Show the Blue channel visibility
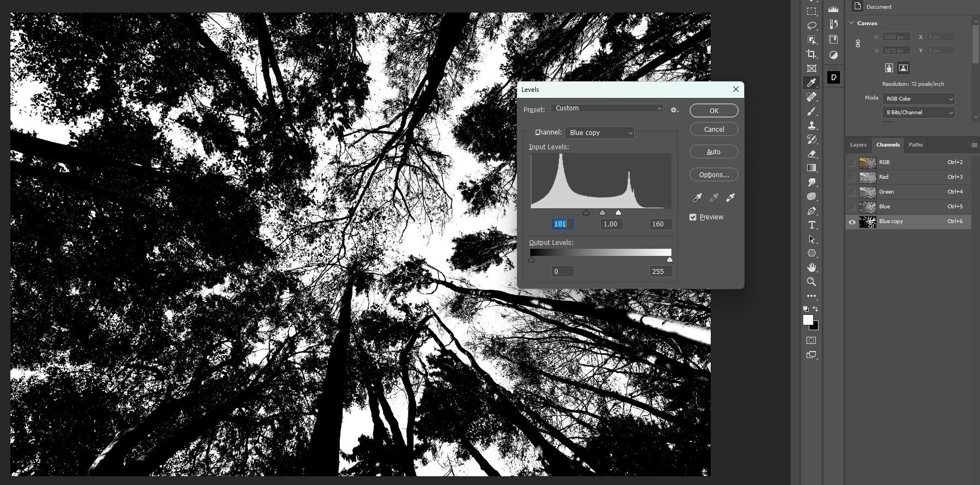980x485 pixels. (x=851, y=207)
